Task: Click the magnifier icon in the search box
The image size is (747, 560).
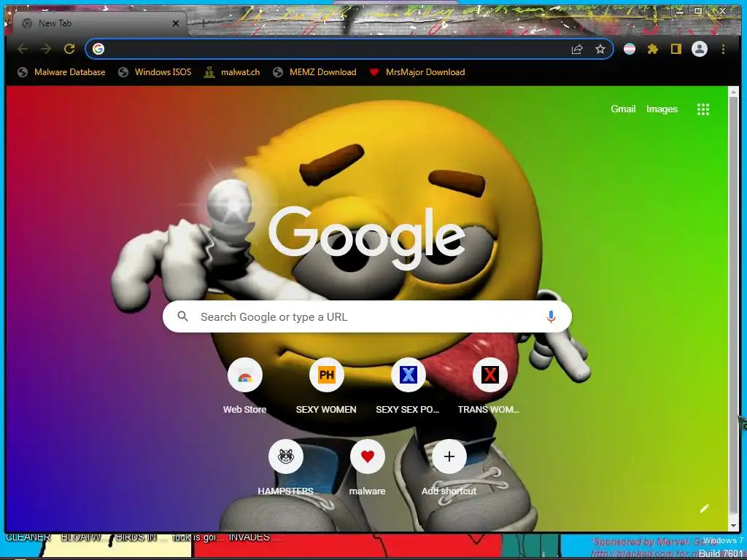Action: [x=182, y=316]
